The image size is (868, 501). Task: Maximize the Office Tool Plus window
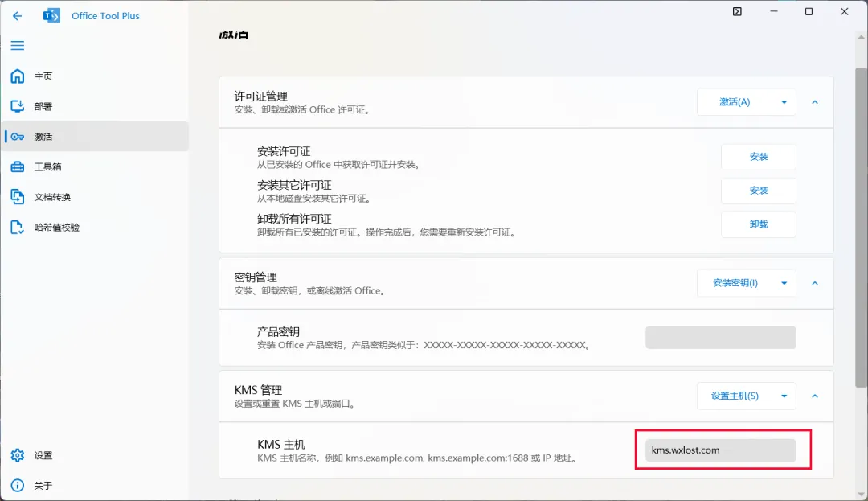809,11
